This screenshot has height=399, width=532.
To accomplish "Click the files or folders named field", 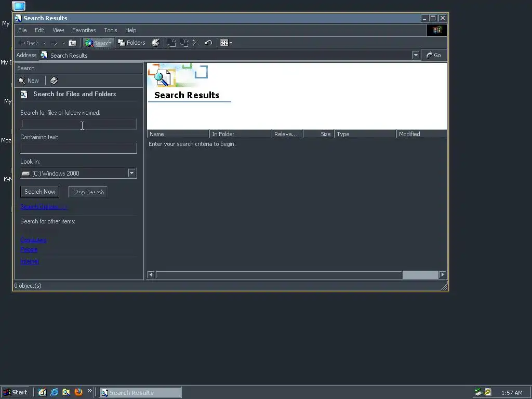I will (x=79, y=124).
